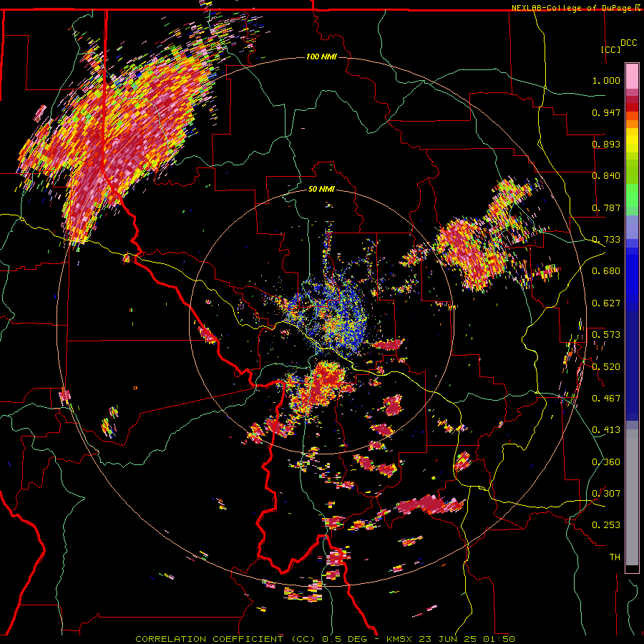
Task: Click the 0.467 scale value
Action: 606,399
